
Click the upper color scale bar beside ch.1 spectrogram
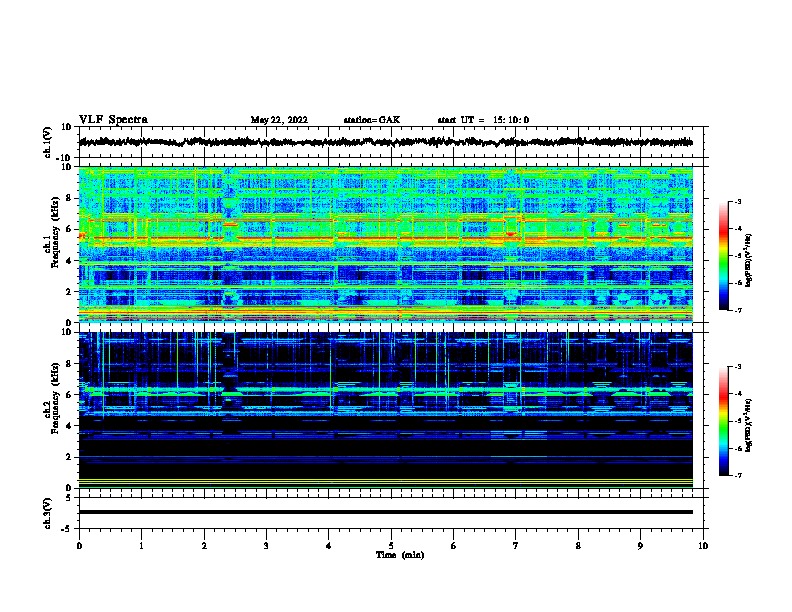723,256
